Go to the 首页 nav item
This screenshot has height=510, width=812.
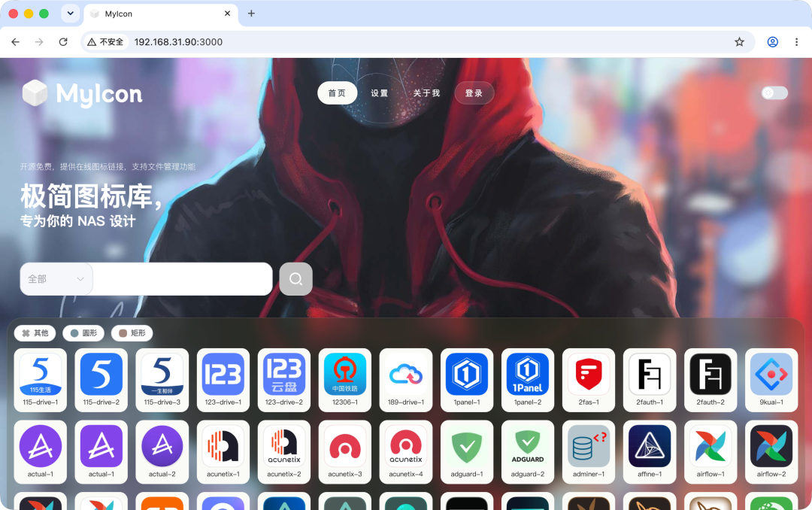[x=337, y=93]
